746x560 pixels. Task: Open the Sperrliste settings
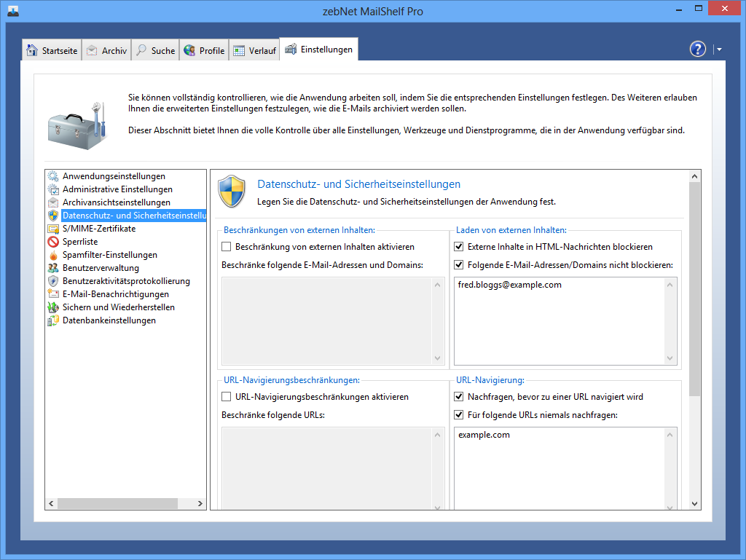[80, 242]
